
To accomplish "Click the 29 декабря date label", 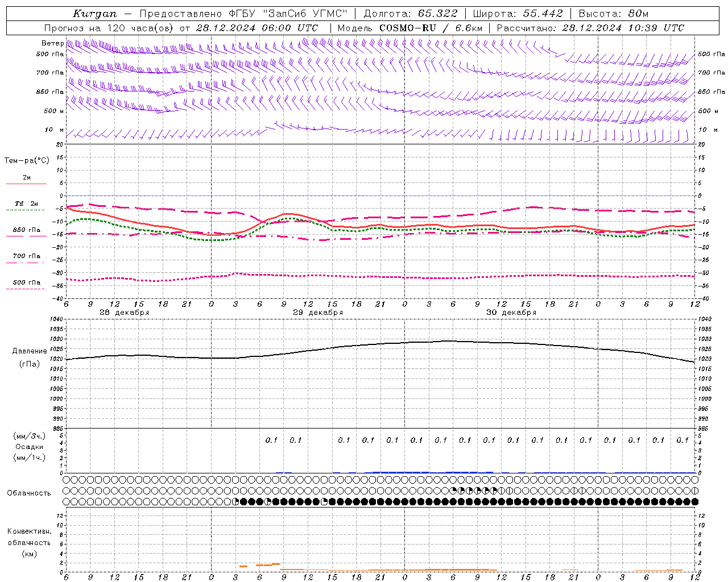I will click(x=318, y=313).
